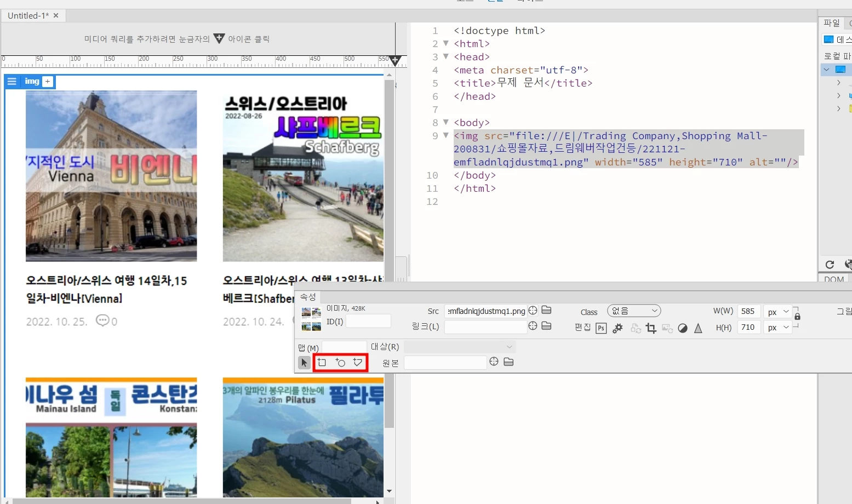Select the img tag label in design view
Viewport: 852px width, 504px height.
(x=32, y=81)
